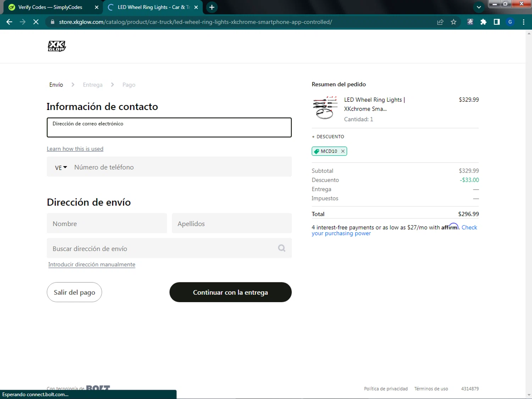Screen dimensions: 532x399
Task: Click the 'Resumen del pedido' heading
Action: (x=339, y=84)
